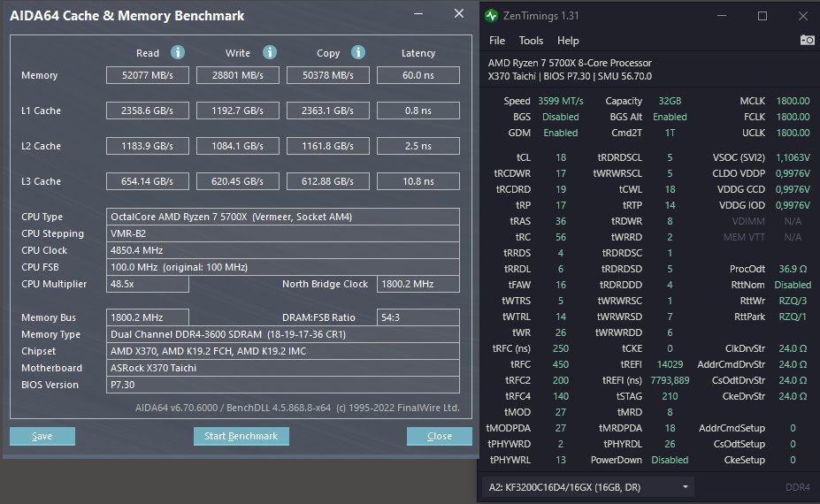The height and width of the screenshot is (504, 820).
Task: Select the Memory Read value 52077 MB/s
Action: (x=148, y=75)
